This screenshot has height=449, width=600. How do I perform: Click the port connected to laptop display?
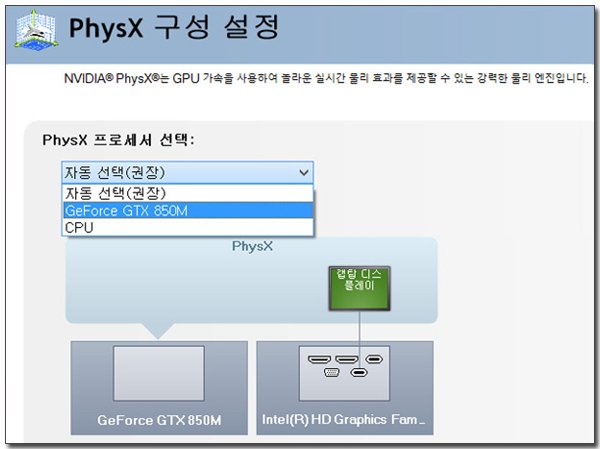359,373
